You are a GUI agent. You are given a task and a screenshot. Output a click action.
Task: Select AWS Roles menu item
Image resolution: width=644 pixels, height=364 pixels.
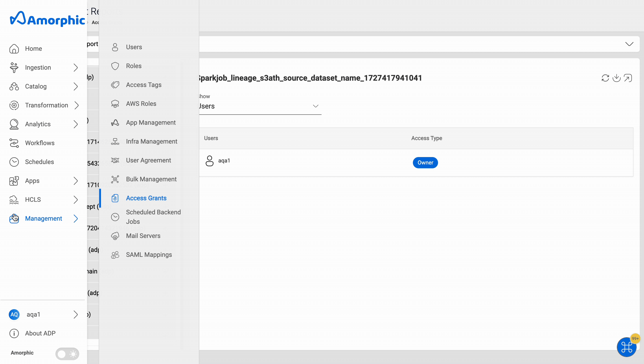coord(141,104)
